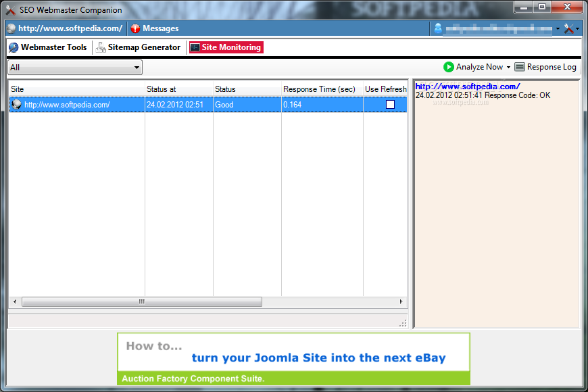This screenshot has height=392, width=588.
Task: Sort by the Site column header
Action: (77, 89)
